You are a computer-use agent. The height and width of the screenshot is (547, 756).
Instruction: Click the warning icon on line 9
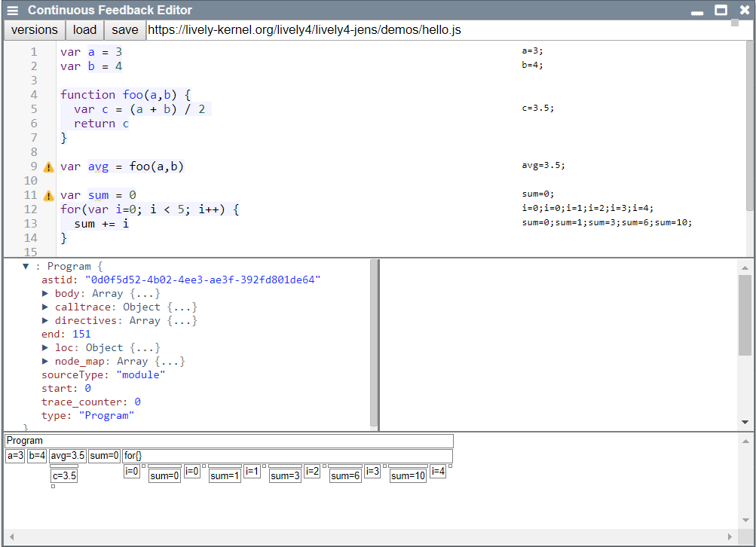click(x=49, y=167)
